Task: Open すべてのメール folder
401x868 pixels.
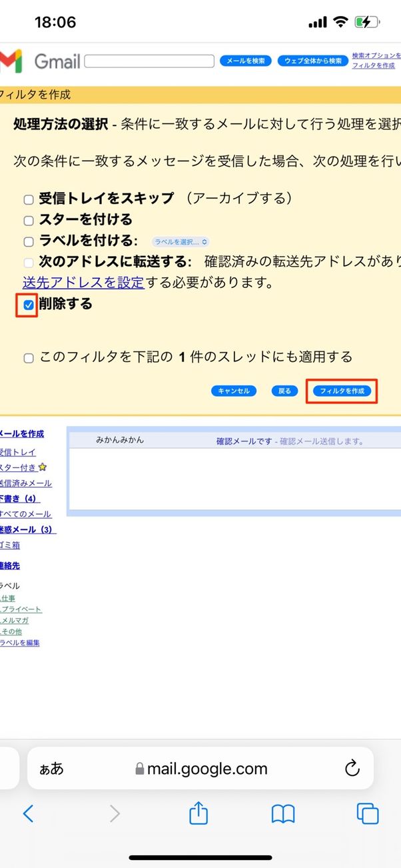Action: pyautogui.click(x=25, y=514)
